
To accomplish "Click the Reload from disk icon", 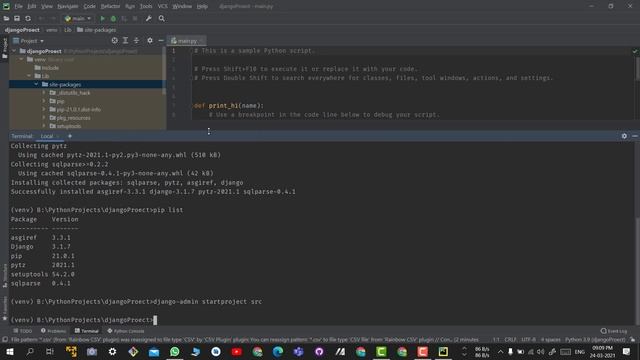I will (x=28, y=18).
